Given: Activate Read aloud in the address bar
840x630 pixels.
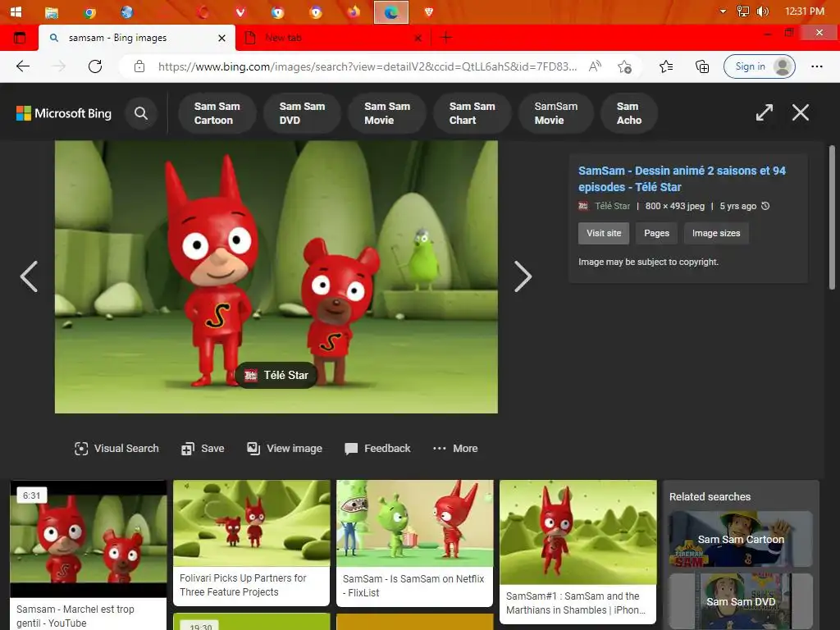Looking at the screenshot, I should click(595, 66).
